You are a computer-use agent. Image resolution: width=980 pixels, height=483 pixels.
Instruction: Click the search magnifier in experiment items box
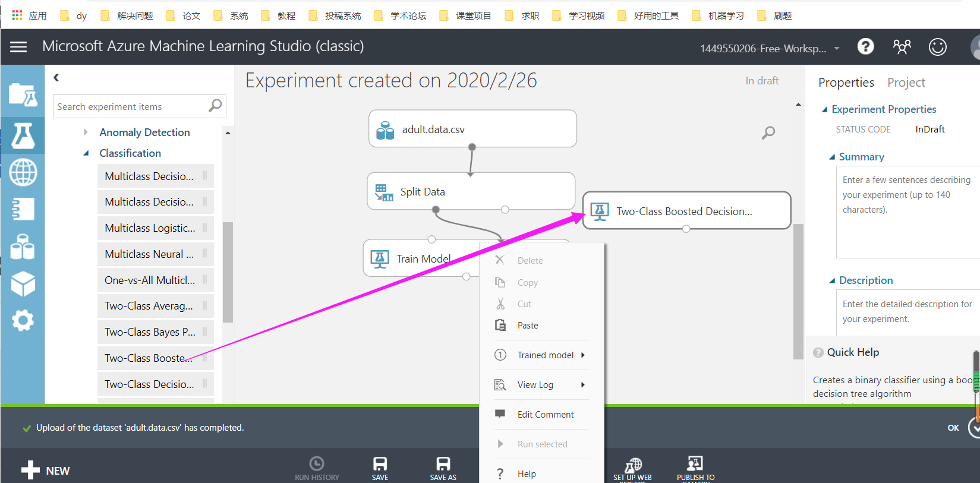[x=215, y=106]
